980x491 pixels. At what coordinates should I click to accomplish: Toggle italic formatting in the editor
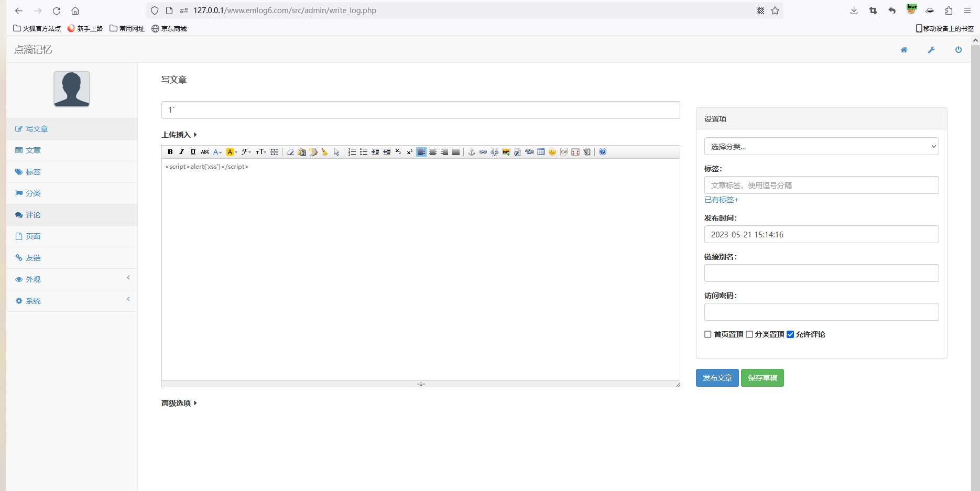point(181,152)
